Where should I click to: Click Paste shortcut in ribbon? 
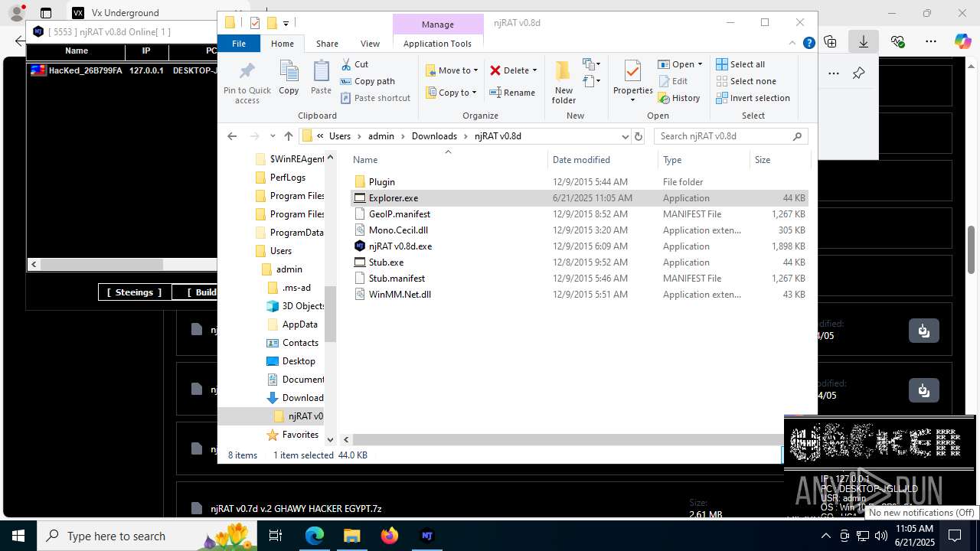(x=375, y=98)
